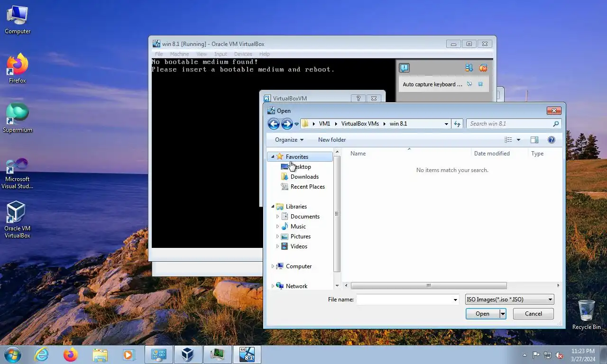This screenshot has width=607, height=364.
Task: Expand the address bar previous locations dropdown
Action: (x=446, y=124)
